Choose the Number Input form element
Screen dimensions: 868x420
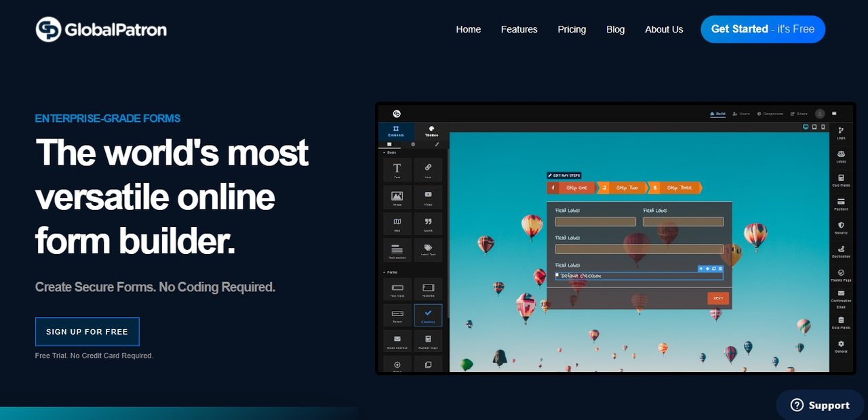[x=428, y=341]
